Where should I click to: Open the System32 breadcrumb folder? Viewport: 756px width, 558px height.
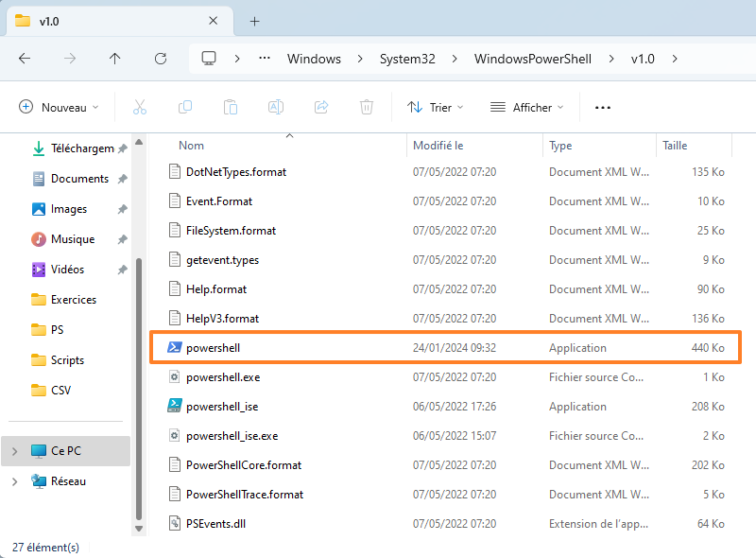[x=407, y=58]
